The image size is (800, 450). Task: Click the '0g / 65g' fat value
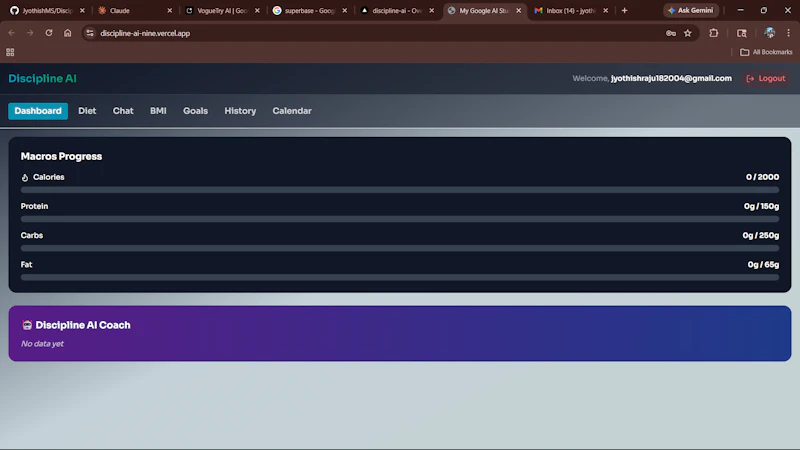click(x=763, y=264)
